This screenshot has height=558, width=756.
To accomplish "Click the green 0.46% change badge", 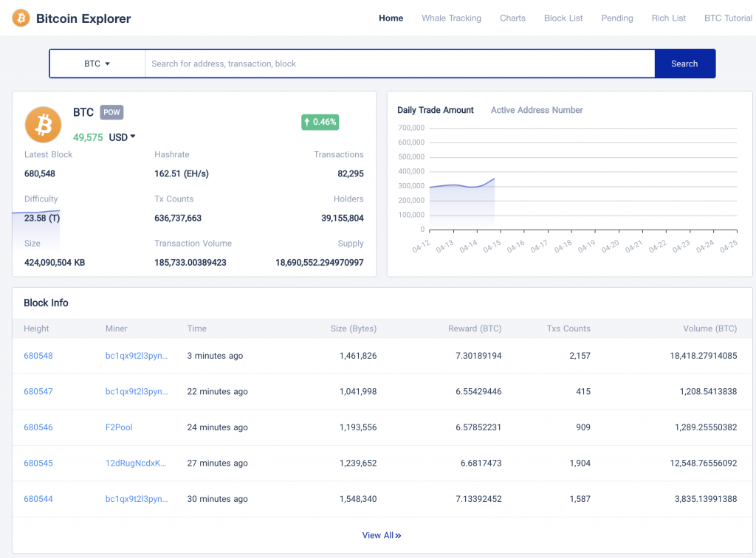I will [320, 122].
